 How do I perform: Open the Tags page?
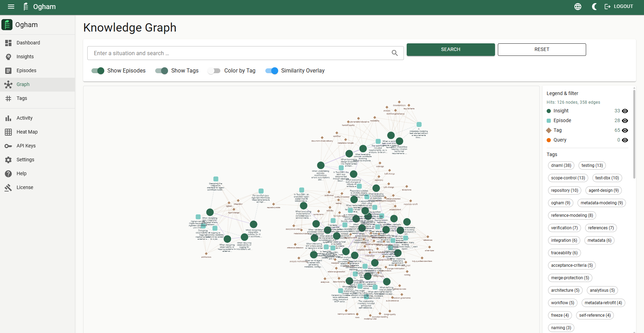[x=37, y=98]
